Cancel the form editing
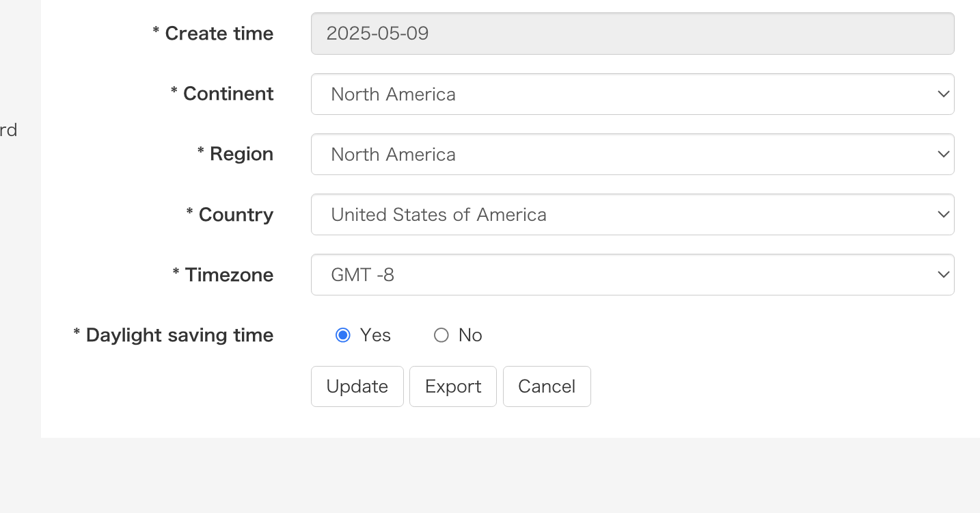This screenshot has height=513, width=980. click(547, 386)
